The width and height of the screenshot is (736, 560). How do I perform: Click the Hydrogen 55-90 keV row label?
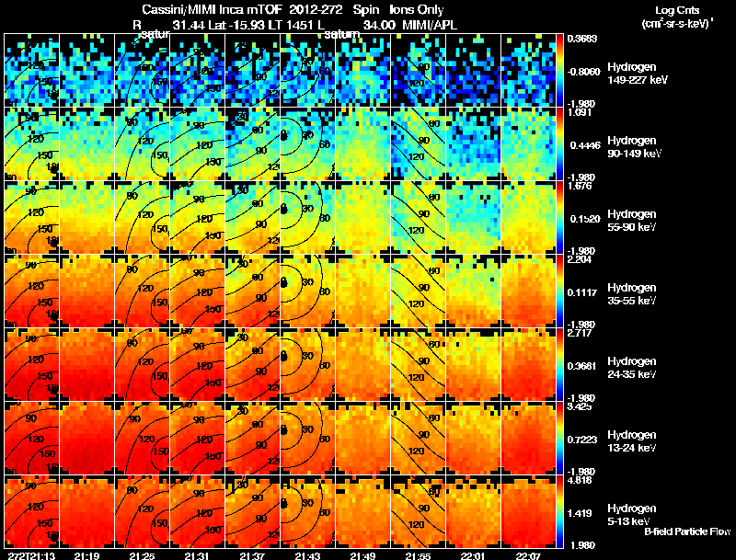click(x=632, y=221)
